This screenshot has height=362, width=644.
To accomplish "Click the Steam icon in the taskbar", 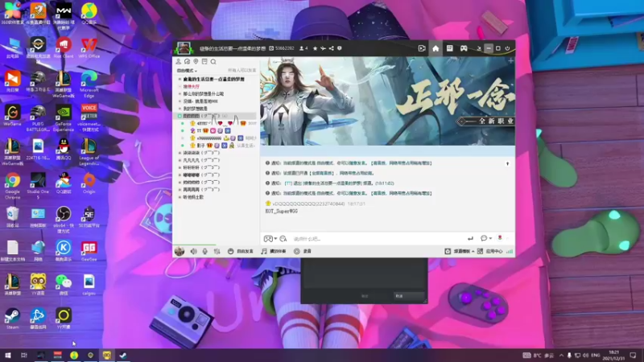I will pyautogui.click(x=123, y=355).
